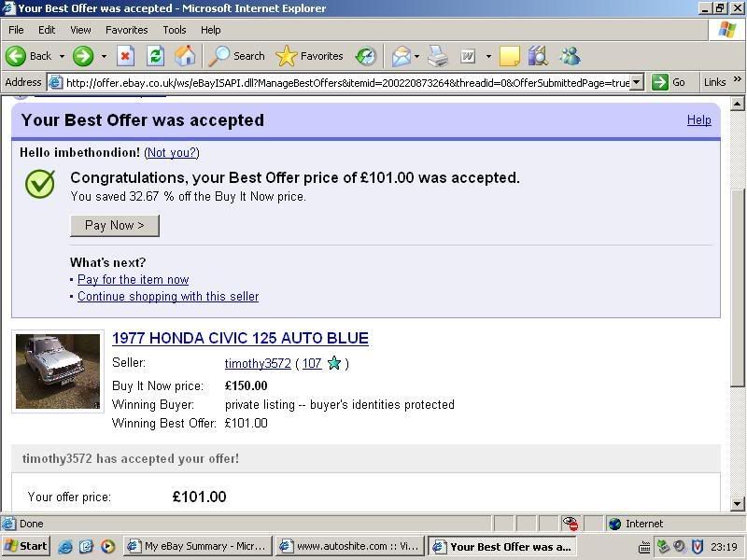Click the Refresh page icon
Screen dimensions: 747x560
pyautogui.click(x=155, y=56)
